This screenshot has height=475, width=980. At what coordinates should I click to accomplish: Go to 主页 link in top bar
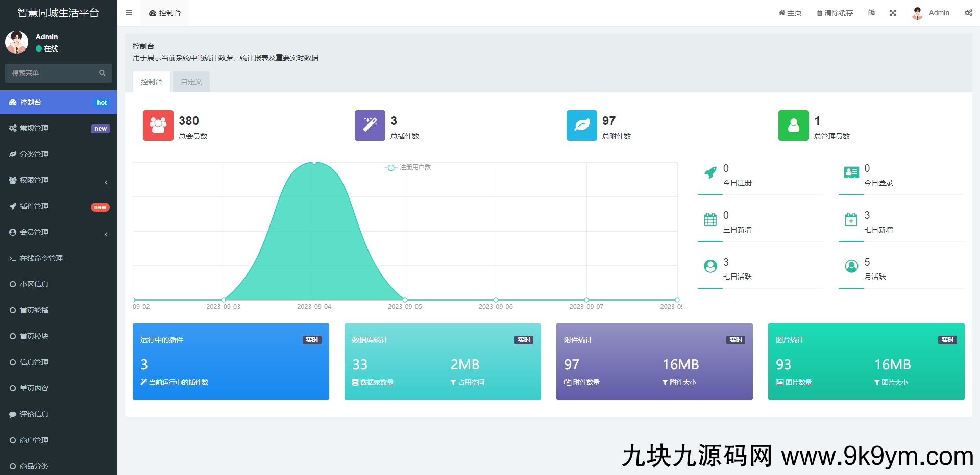[x=790, y=13]
